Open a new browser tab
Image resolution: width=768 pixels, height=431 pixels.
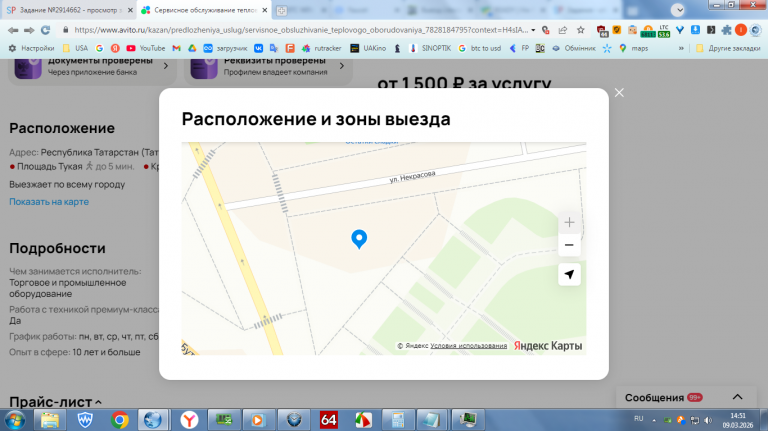coord(281,10)
